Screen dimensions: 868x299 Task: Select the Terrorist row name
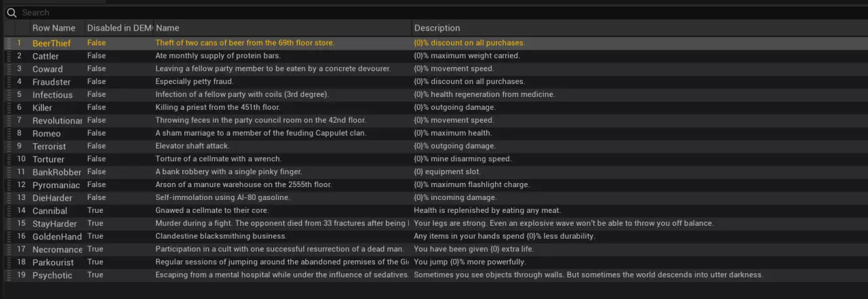(50, 146)
